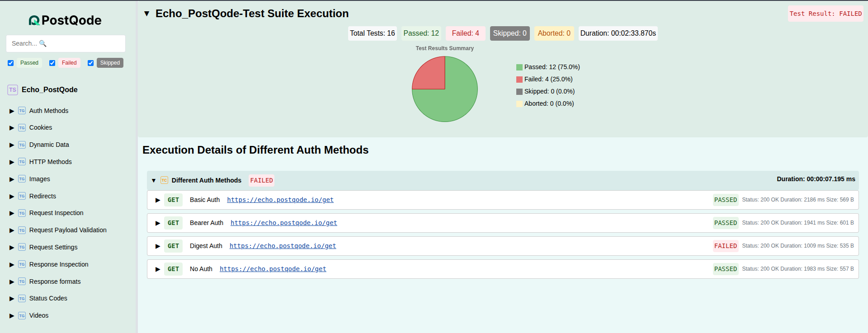
Task: Select Request Settings in the sidebar
Action: tap(53, 247)
